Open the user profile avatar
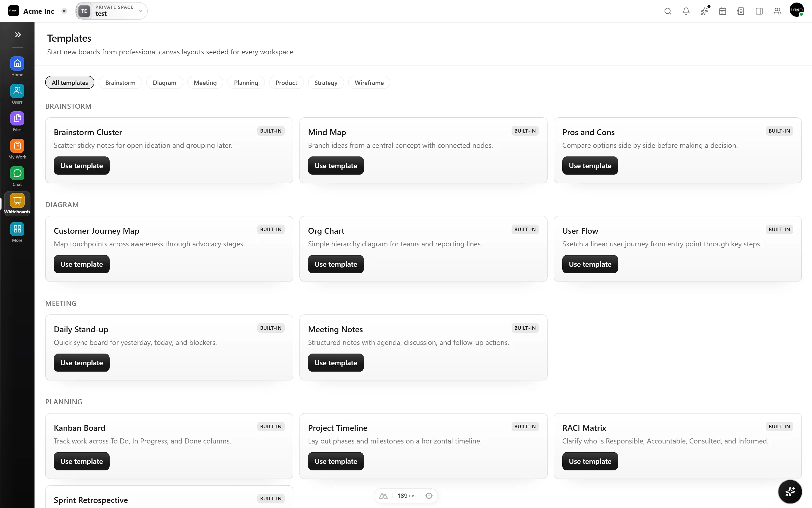This screenshot has height=508, width=812. tap(797, 10)
